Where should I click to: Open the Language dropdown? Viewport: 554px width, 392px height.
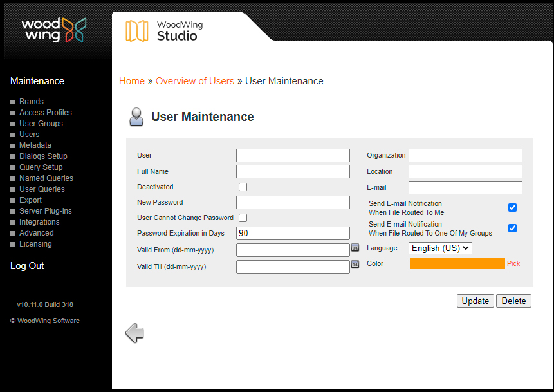[440, 248]
